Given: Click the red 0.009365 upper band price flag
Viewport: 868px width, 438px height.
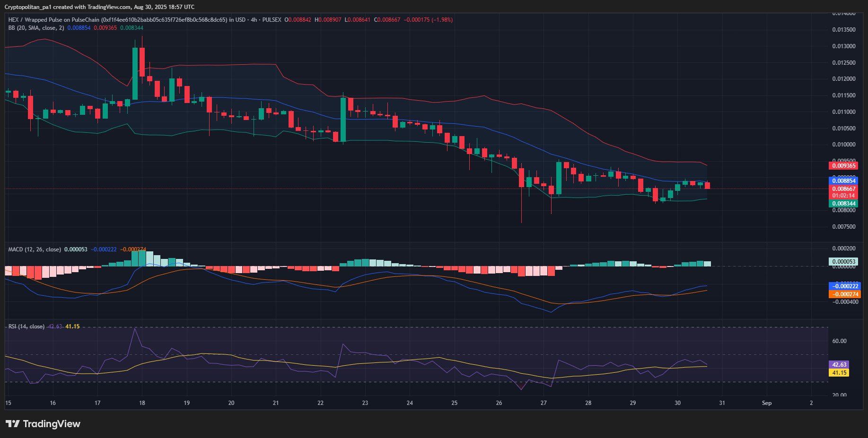Looking at the screenshot, I should click(844, 166).
